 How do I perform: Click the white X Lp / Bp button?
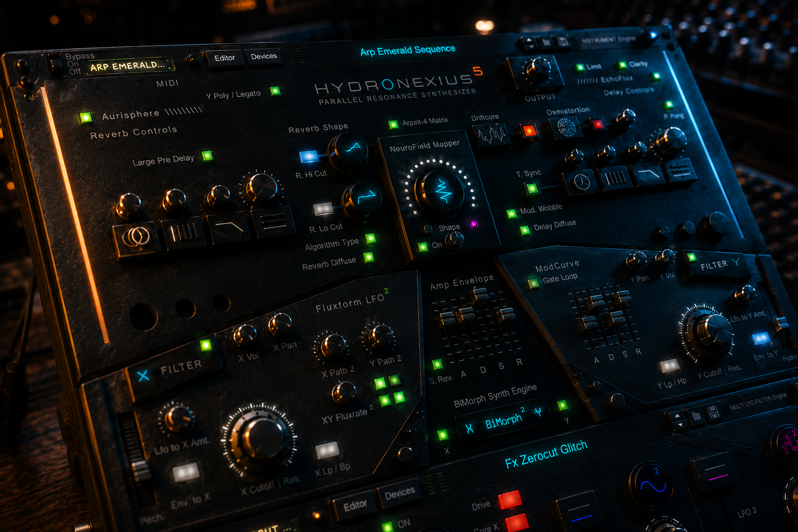pyautogui.click(x=327, y=450)
